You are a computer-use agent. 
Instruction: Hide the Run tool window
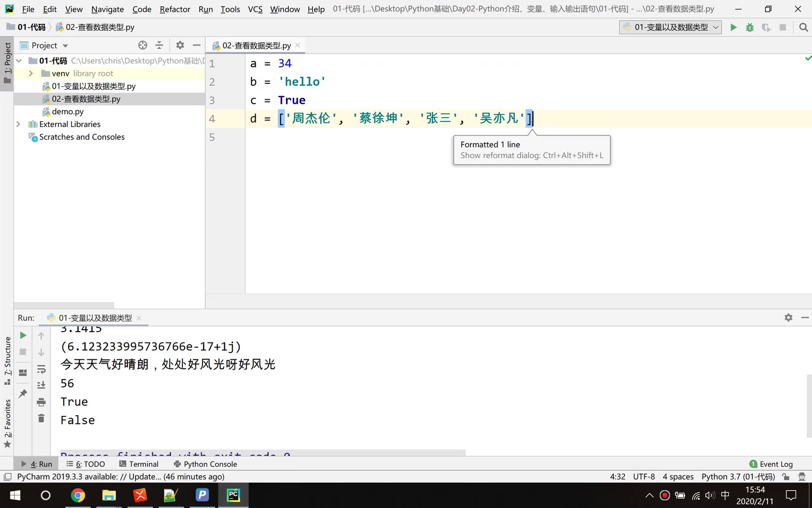click(805, 317)
